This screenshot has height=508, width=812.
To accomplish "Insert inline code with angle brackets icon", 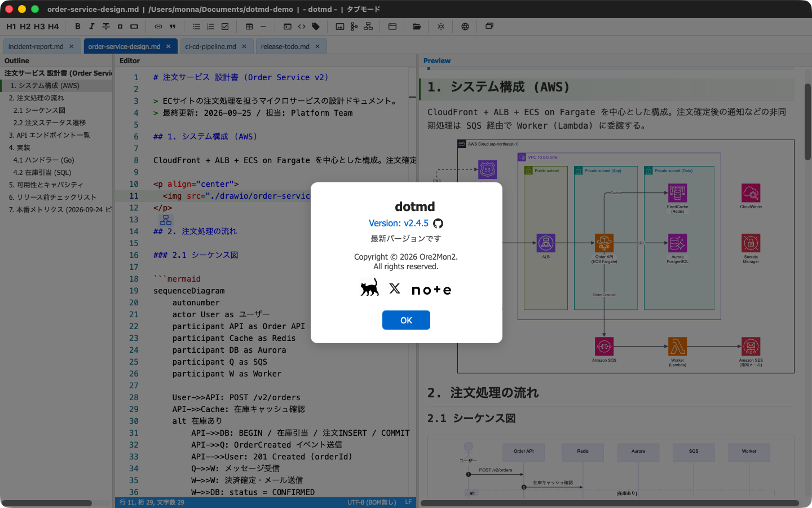I will [302, 27].
